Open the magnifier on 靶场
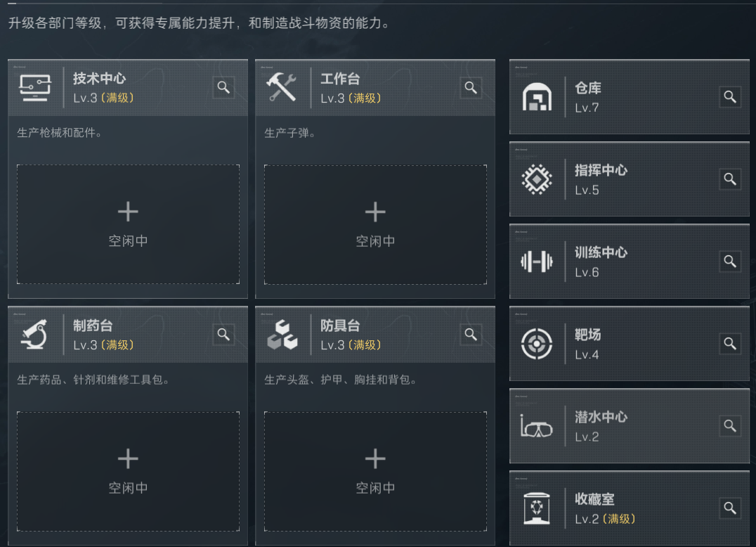 pos(730,344)
